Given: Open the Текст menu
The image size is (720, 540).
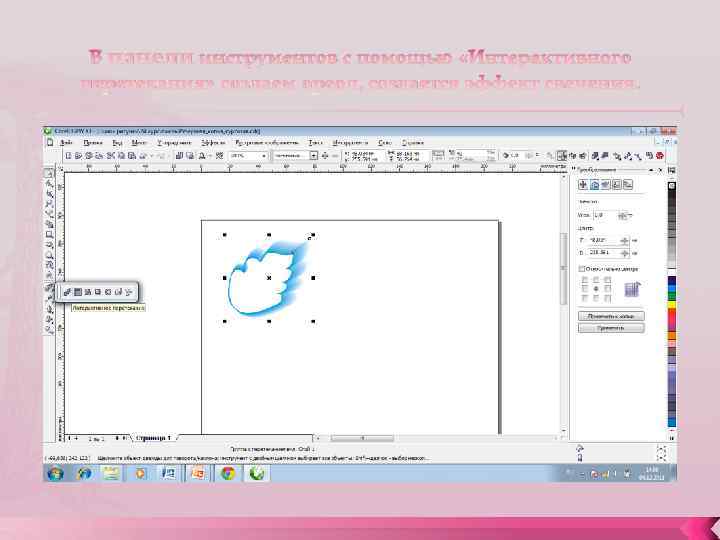Looking at the screenshot, I should pyautogui.click(x=315, y=143).
